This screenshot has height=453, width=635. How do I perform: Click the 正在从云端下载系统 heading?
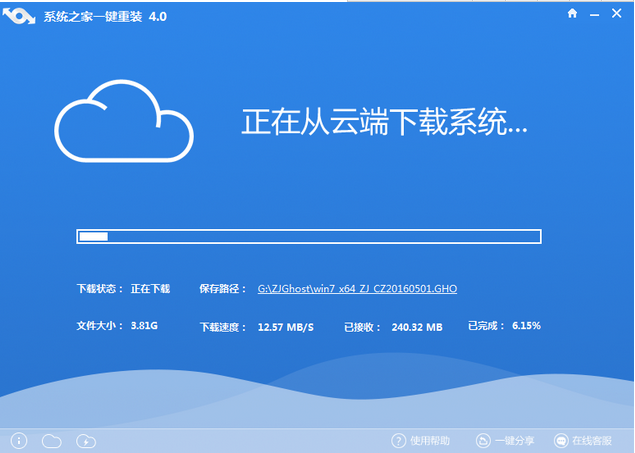[384, 122]
